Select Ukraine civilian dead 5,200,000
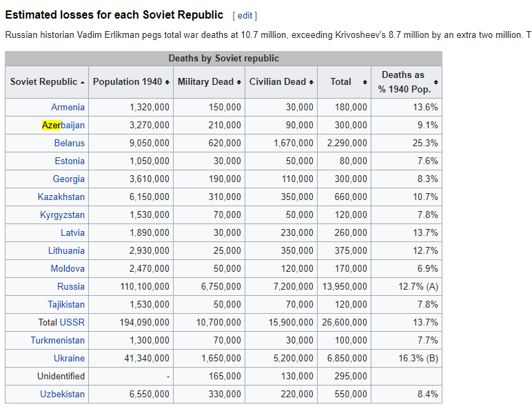Viewport: 532px width, 409px height. point(293,359)
